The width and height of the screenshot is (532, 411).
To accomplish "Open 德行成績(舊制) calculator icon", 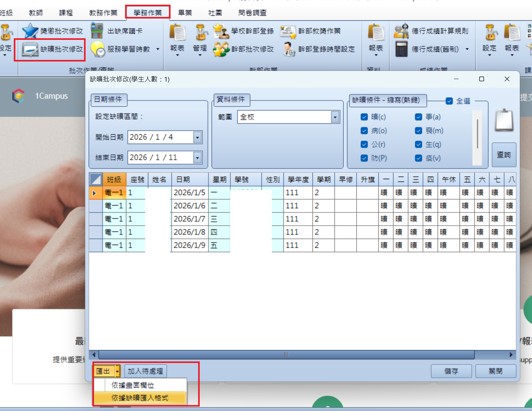I will click(401, 49).
